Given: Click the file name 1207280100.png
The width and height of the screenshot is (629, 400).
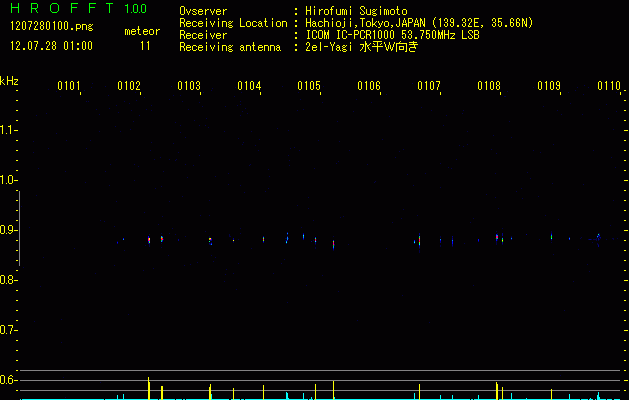Looking at the screenshot, I should (52, 27).
